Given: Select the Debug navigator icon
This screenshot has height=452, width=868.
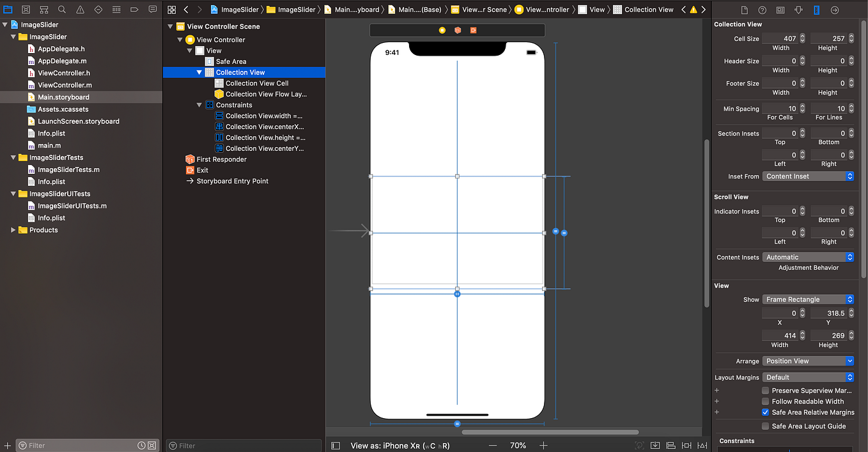Looking at the screenshot, I should click(115, 10).
